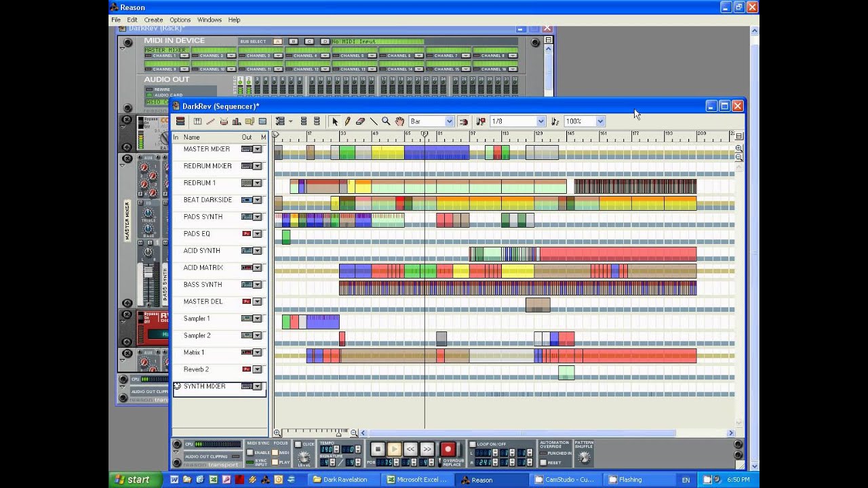Select bus A in the rack's MIDI In Device
Image resolution: width=868 pixels, height=488 pixels.
pos(277,41)
